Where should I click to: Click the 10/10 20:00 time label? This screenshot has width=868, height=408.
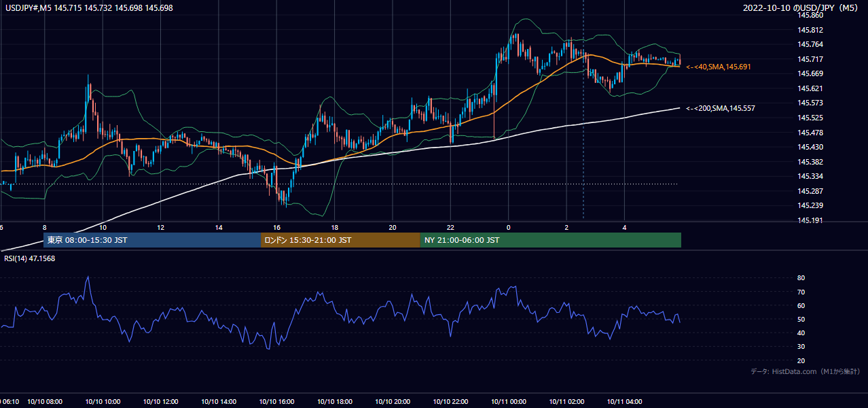(393, 402)
